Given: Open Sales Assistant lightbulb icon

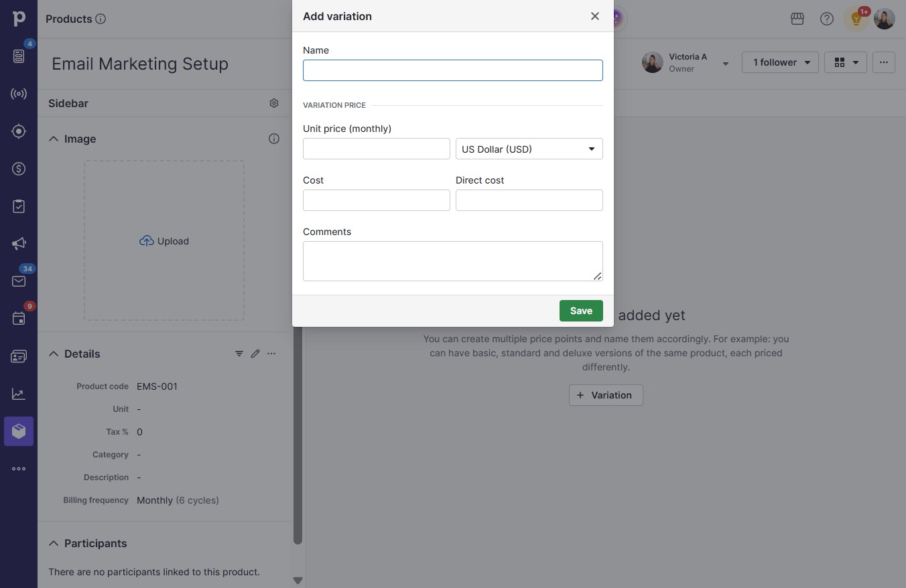Looking at the screenshot, I should 856,19.
